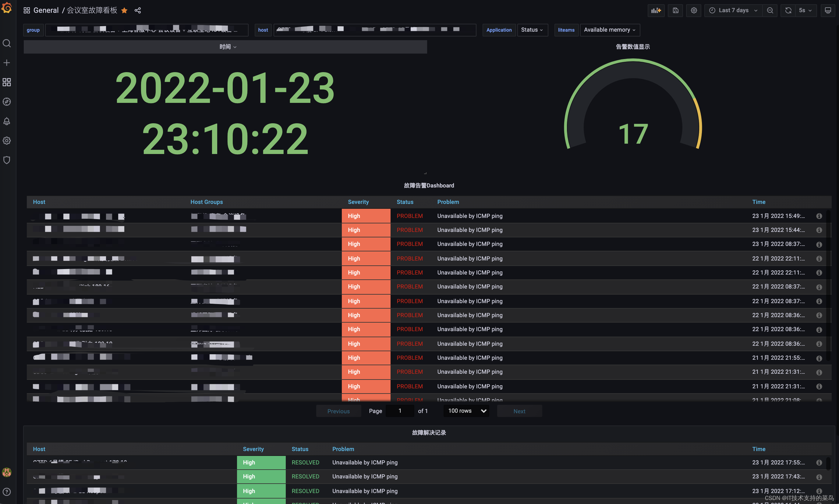
Task: Click the Create plus icon in sidebar
Action: pos(6,63)
